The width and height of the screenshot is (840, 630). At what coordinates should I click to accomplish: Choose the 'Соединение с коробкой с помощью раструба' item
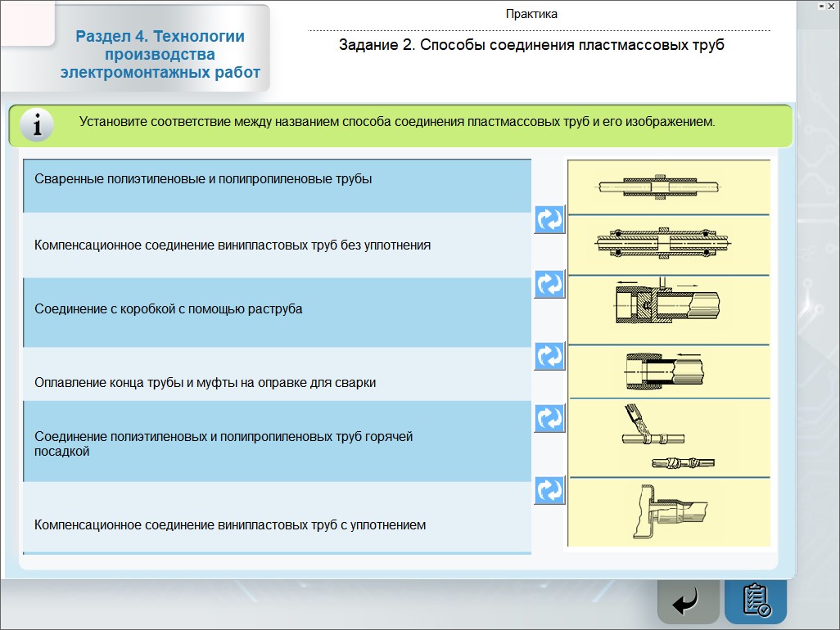click(x=277, y=310)
